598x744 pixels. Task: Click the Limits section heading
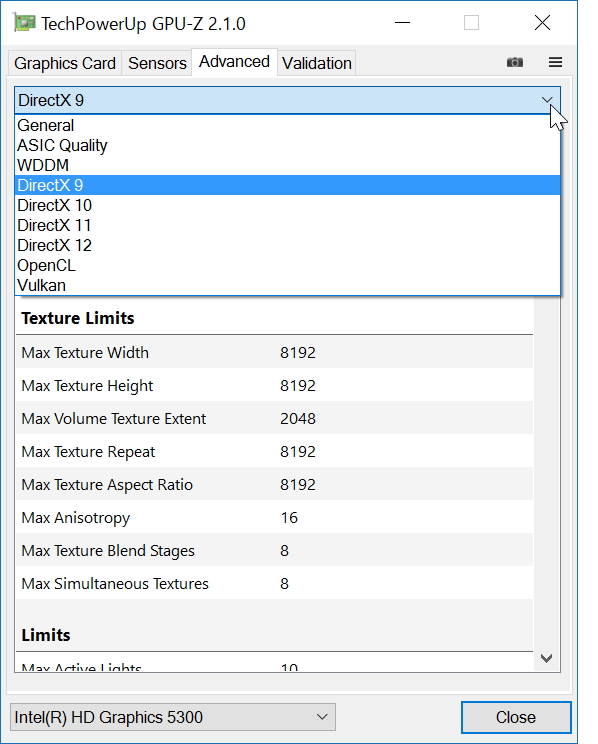pos(46,635)
